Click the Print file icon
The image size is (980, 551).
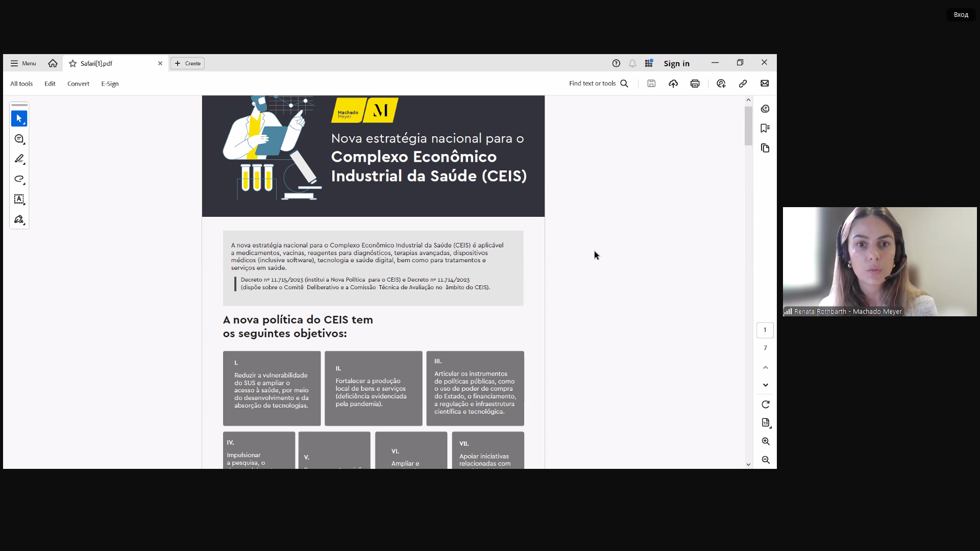tap(695, 84)
